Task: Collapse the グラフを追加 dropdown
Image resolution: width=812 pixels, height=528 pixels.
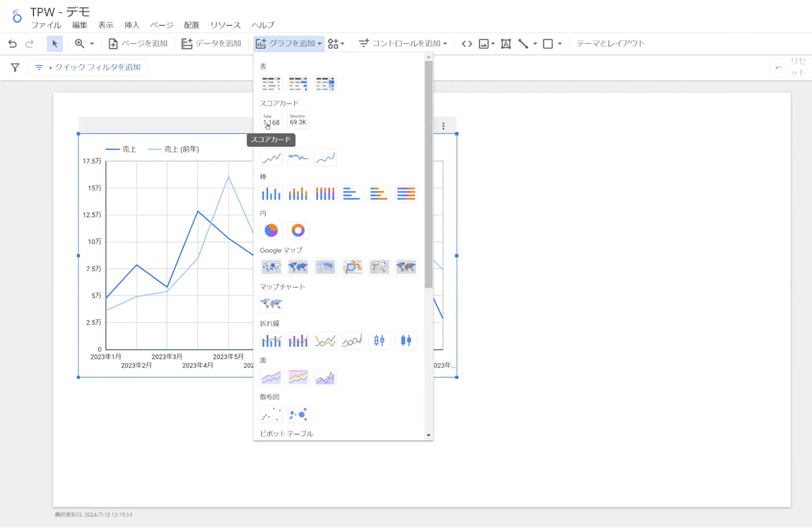Action: (290, 44)
